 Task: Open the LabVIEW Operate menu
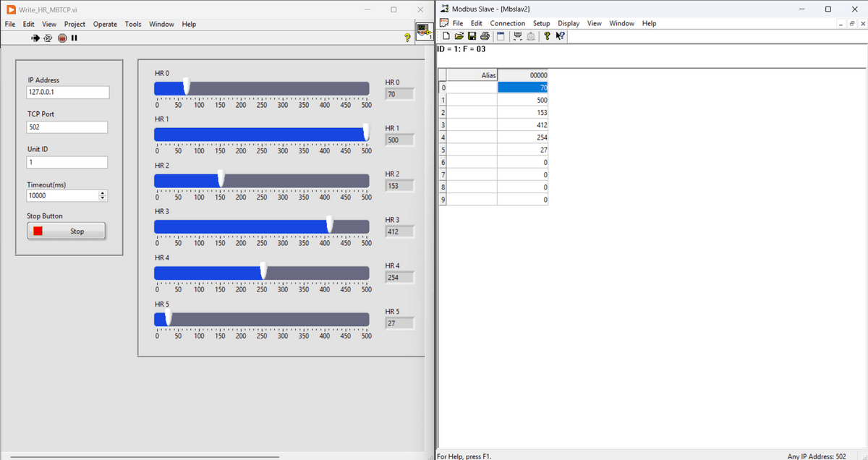[x=105, y=24]
